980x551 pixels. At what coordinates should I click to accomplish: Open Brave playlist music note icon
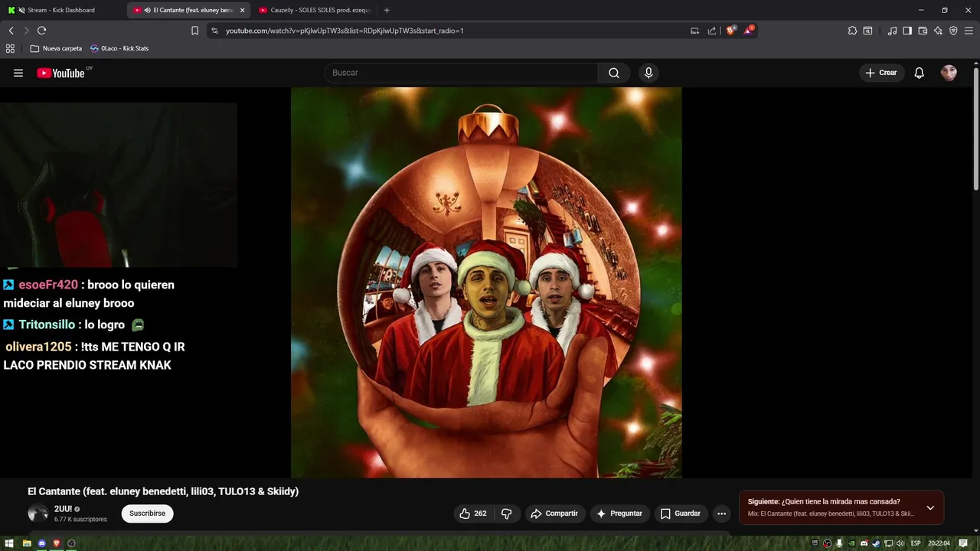coord(892,31)
